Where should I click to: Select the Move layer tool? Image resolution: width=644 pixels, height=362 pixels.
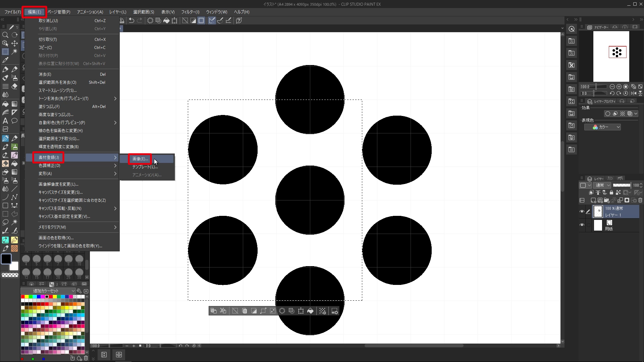pos(14,43)
